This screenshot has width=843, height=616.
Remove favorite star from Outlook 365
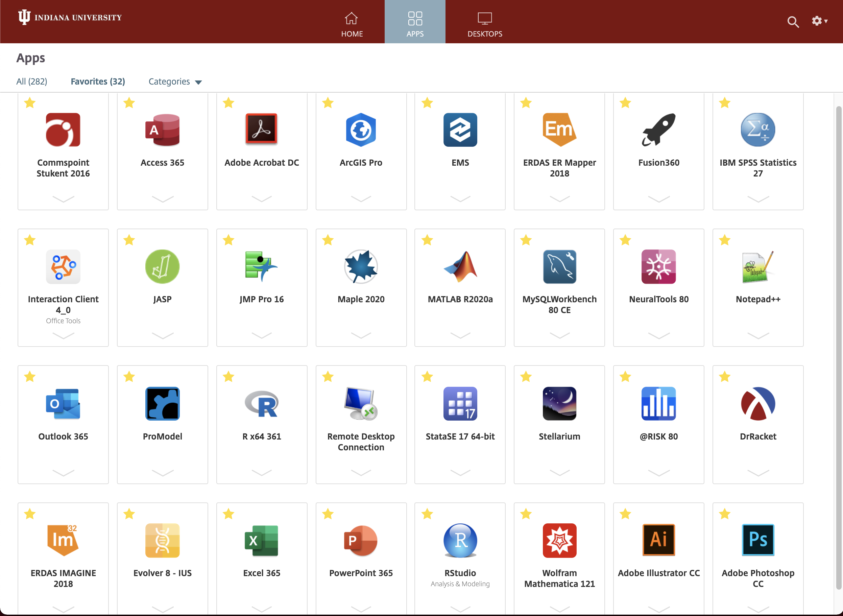click(30, 377)
